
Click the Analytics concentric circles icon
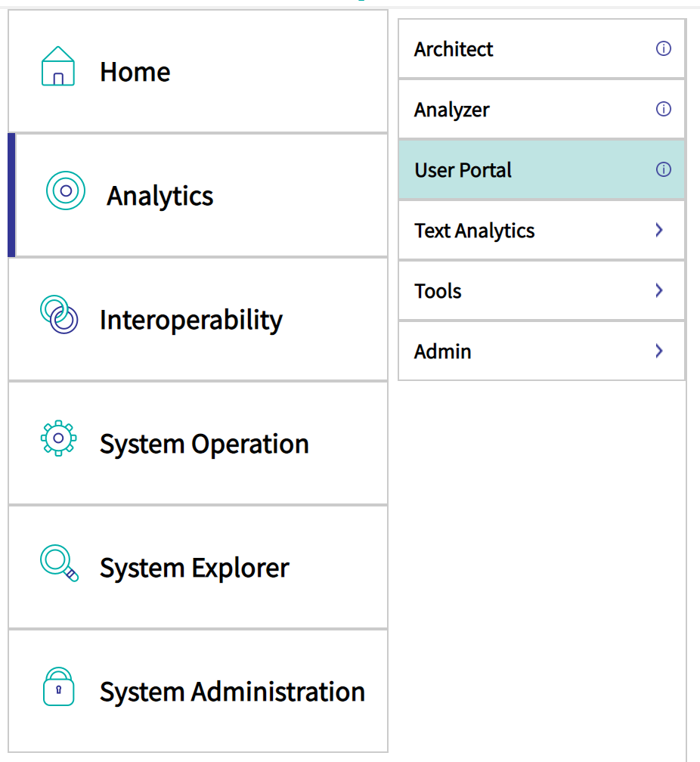coord(66,190)
